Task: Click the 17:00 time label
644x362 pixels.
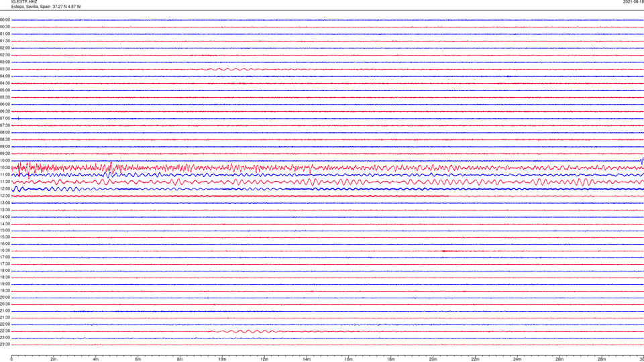Action: click(5, 257)
